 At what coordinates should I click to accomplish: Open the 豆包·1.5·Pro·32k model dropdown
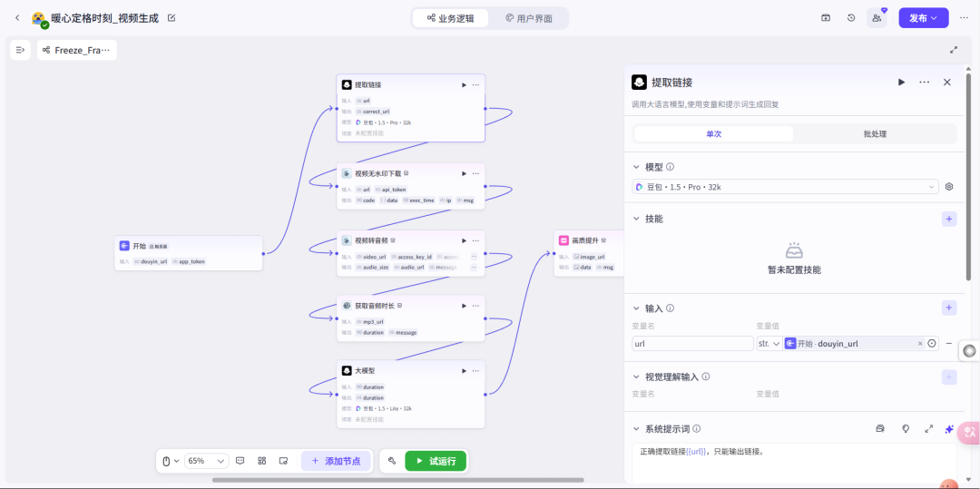point(786,187)
